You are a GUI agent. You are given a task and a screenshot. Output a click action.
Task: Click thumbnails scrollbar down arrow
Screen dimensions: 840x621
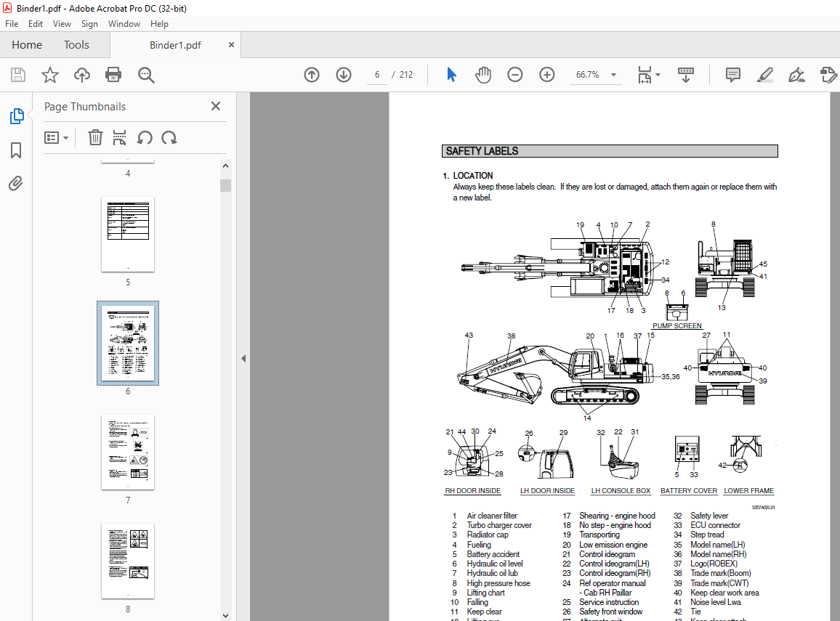click(x=225, y=616)
